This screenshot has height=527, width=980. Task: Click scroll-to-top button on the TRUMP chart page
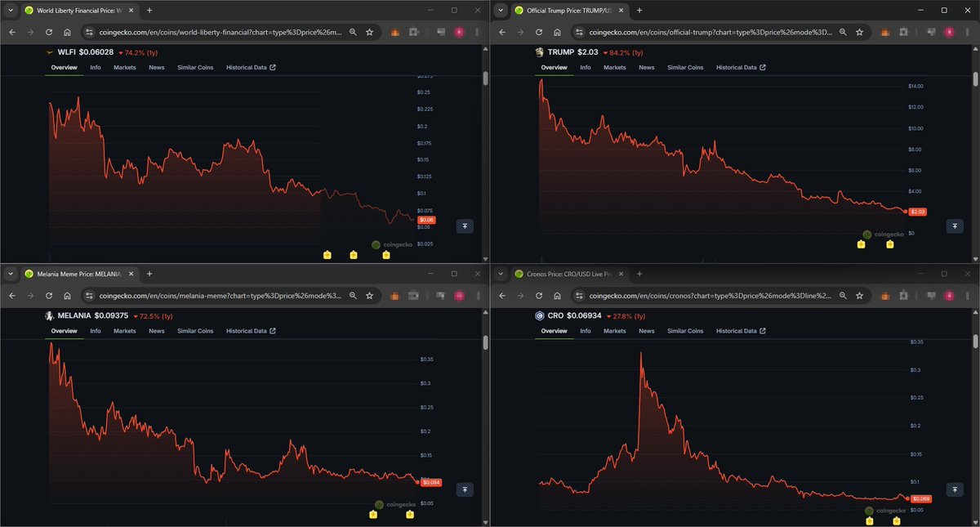click(x=954, y=226)
